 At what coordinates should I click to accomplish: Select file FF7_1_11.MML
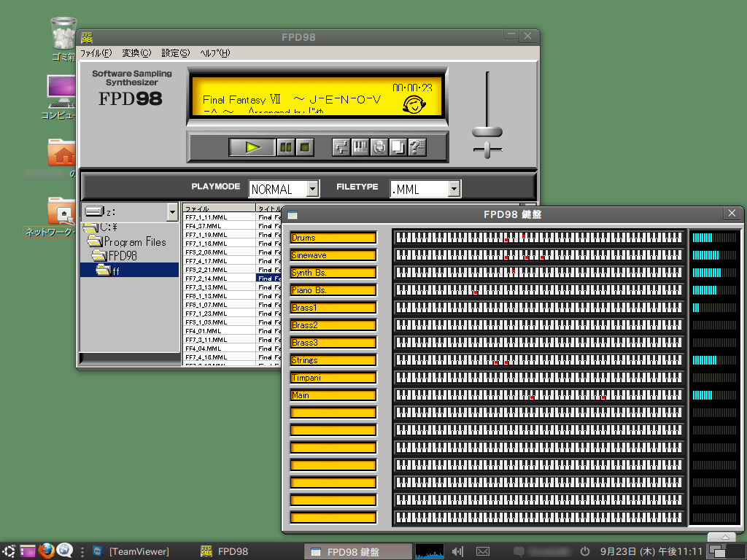(206, 217)
